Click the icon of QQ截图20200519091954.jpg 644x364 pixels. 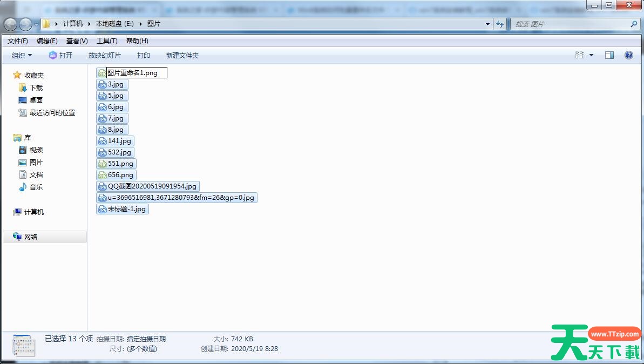click(102, 186)
